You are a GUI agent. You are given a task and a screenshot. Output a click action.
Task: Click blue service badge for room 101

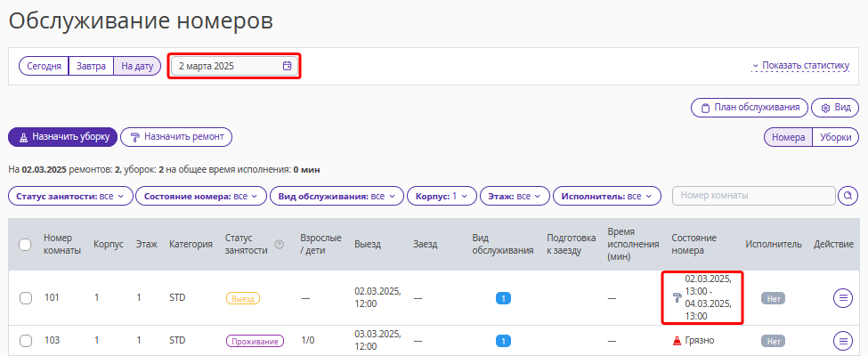[x=503, y=298]
